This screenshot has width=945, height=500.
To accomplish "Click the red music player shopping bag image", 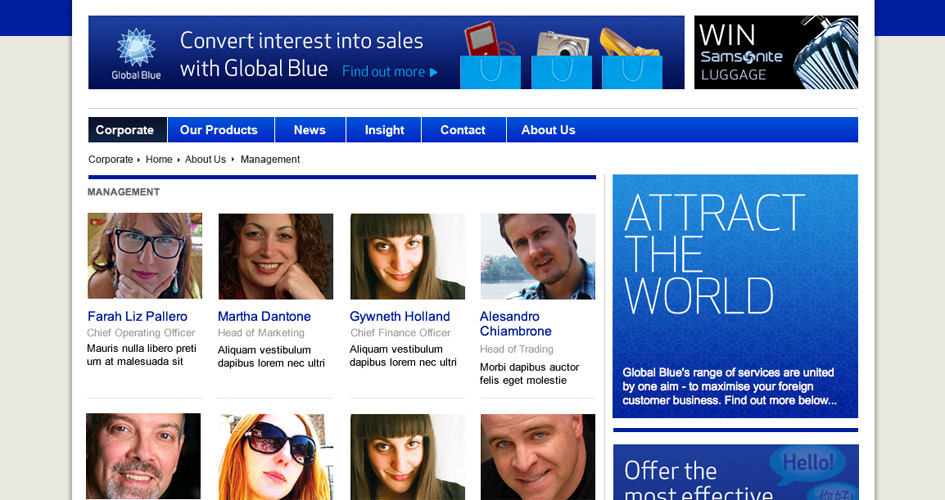I will [490, 55].
